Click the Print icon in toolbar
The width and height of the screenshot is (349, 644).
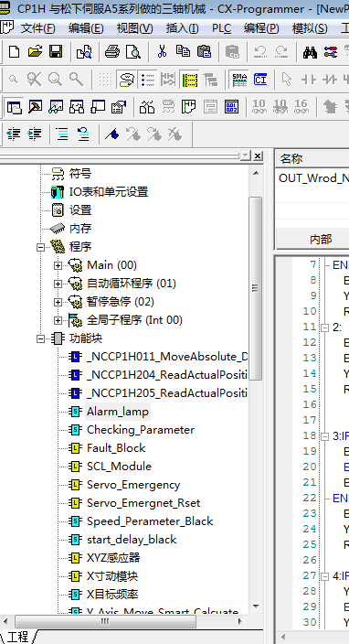click(x=112, y=51)
